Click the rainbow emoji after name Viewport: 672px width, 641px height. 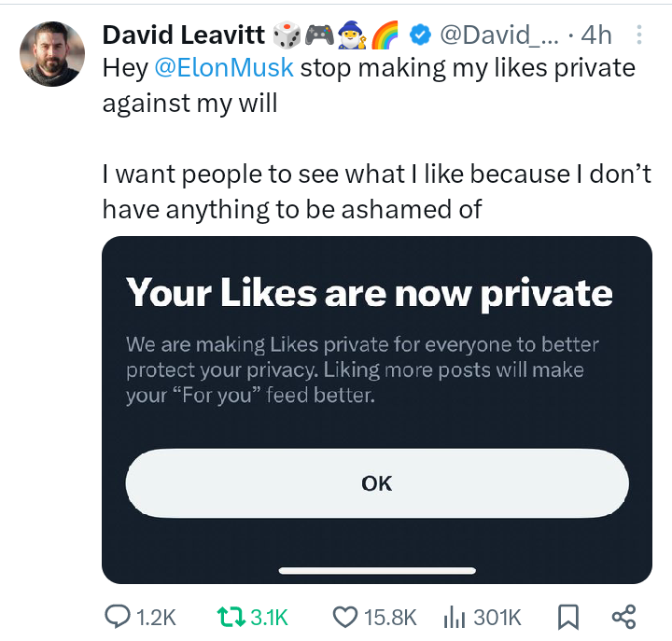[385, 35]
